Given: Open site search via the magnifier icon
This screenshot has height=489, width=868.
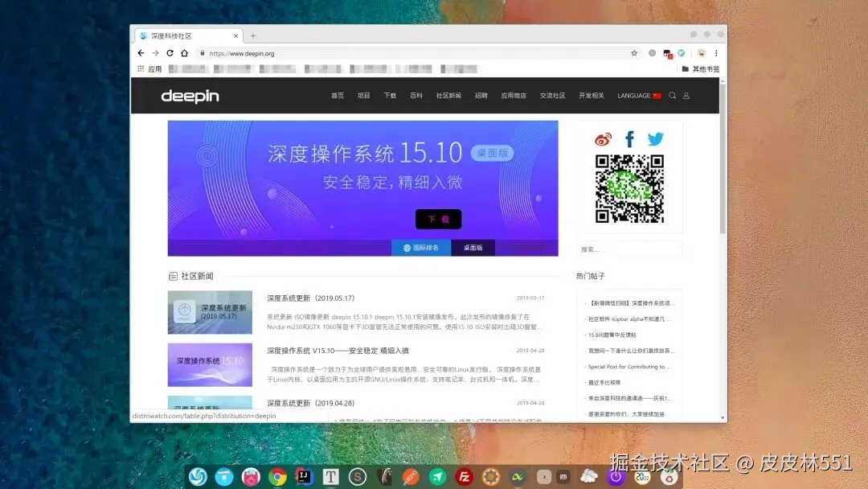Looking at the screenshot, I should tap(673, 95).
